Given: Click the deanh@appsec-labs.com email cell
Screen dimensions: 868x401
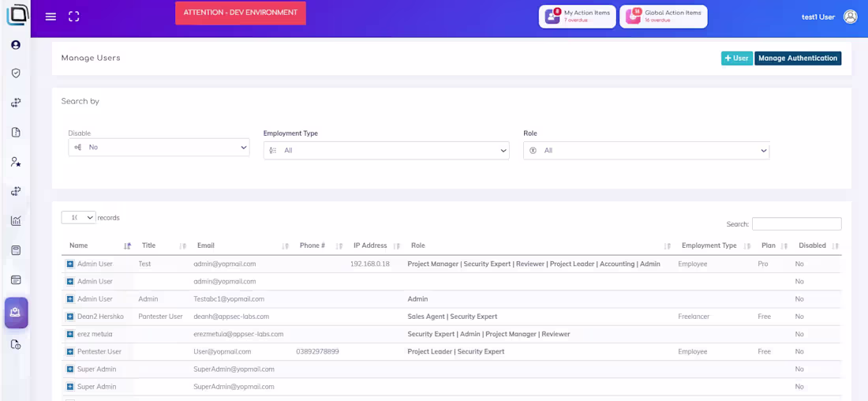Looking at the screenshot, I should (x=231, y=317).
